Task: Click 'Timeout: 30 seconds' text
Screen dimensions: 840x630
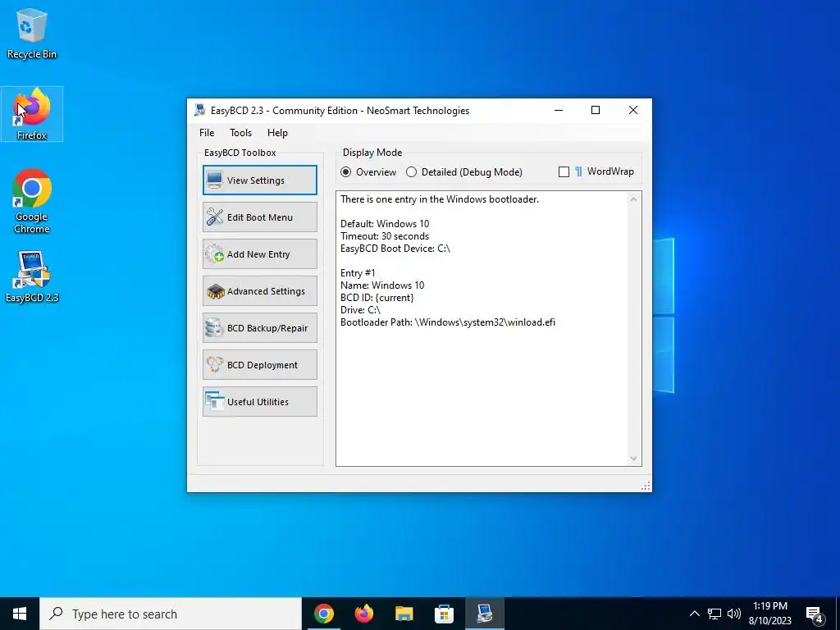Action: coord(385,236)
